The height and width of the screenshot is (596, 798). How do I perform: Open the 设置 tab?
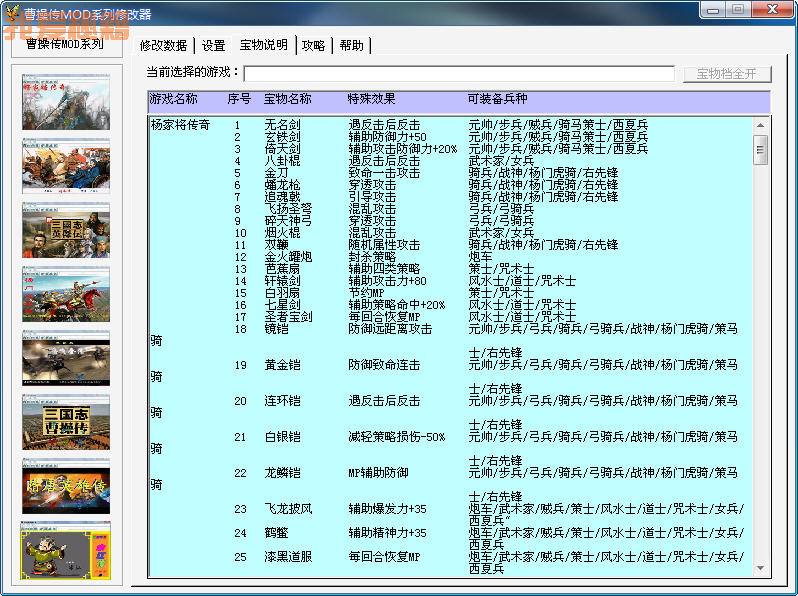[x=213, y=45]
